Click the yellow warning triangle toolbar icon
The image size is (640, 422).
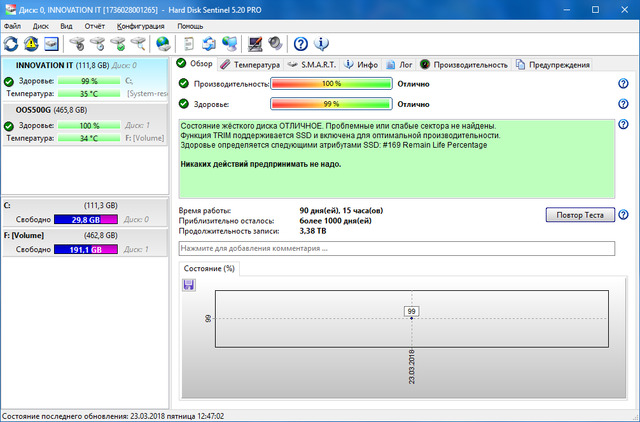tap(31, 44)
